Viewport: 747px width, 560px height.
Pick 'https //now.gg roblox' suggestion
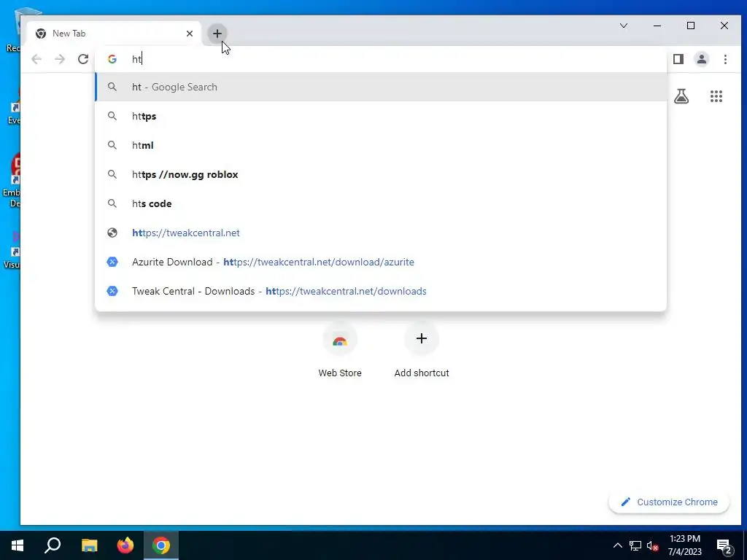tap(381, 174)
